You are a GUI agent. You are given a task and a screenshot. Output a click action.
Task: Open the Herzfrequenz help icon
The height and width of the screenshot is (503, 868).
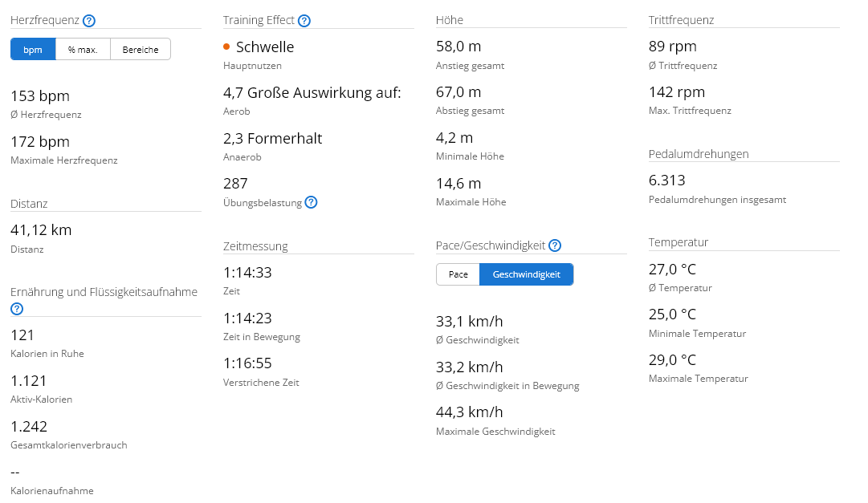click(x=89, y=21)
